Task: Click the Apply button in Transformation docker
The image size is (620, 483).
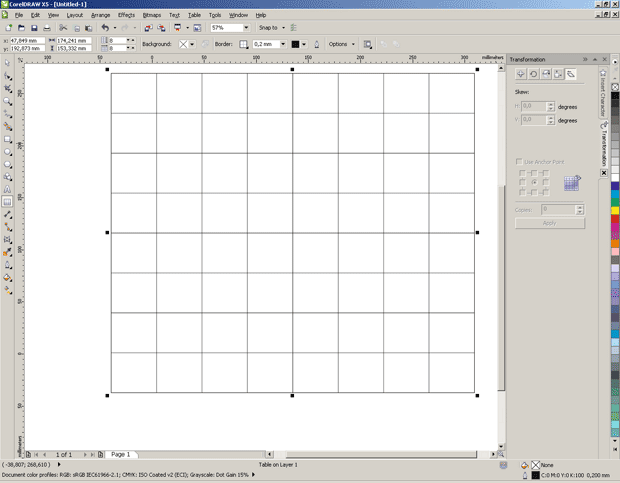Action: click(550, 223)
